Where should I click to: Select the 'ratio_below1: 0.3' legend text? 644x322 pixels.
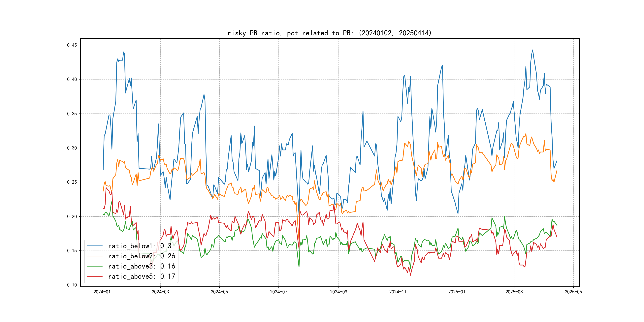tap(140, 246)
